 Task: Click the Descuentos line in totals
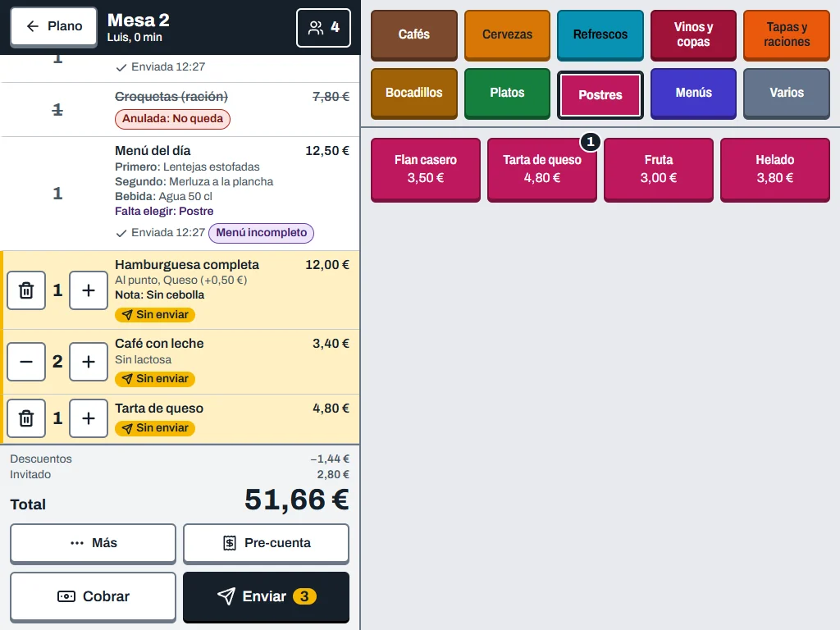(x=180, y=459)
